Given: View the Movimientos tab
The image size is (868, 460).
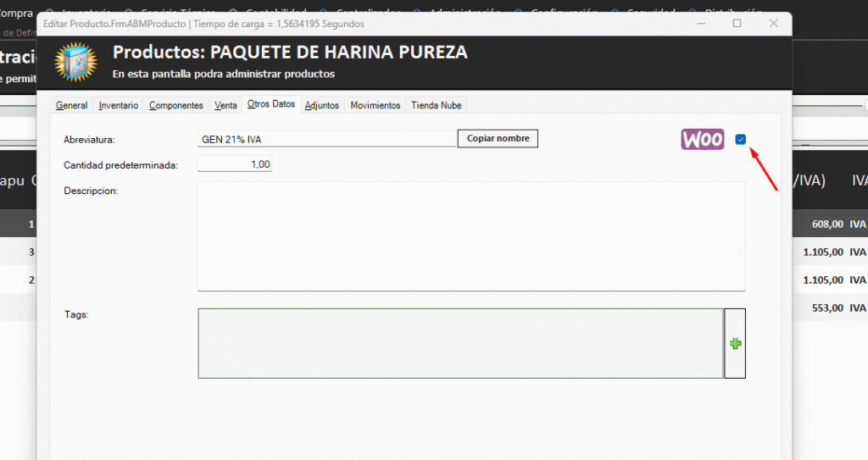Looking at the screenshot, I should [375, 105].
